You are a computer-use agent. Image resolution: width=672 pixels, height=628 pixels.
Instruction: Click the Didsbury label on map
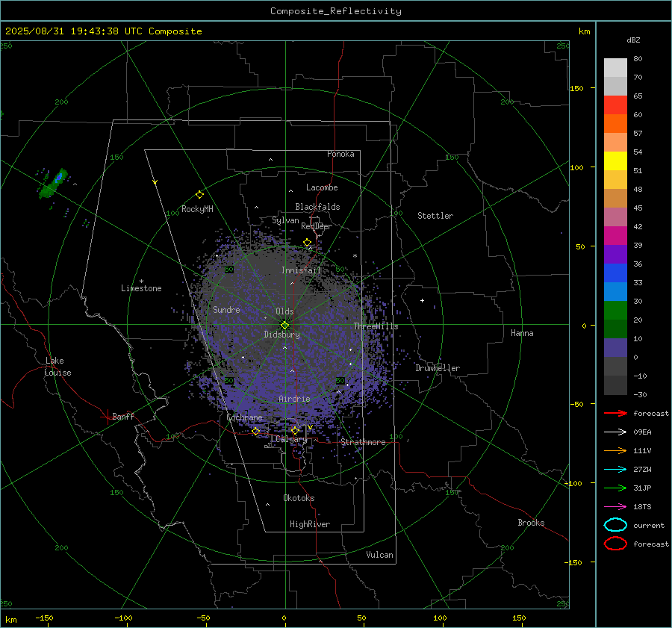click(x=281, y=335)
